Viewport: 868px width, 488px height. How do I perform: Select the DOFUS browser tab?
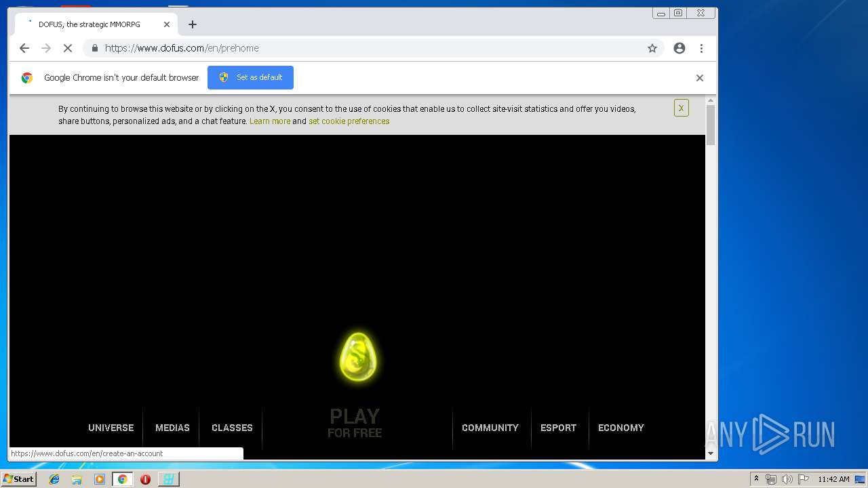tap(96, 24)
